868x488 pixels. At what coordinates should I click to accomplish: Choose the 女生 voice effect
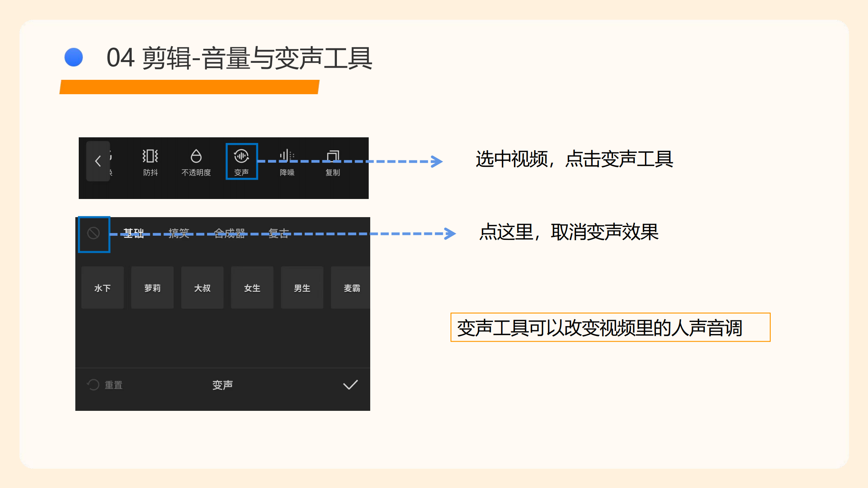[252, 288]
